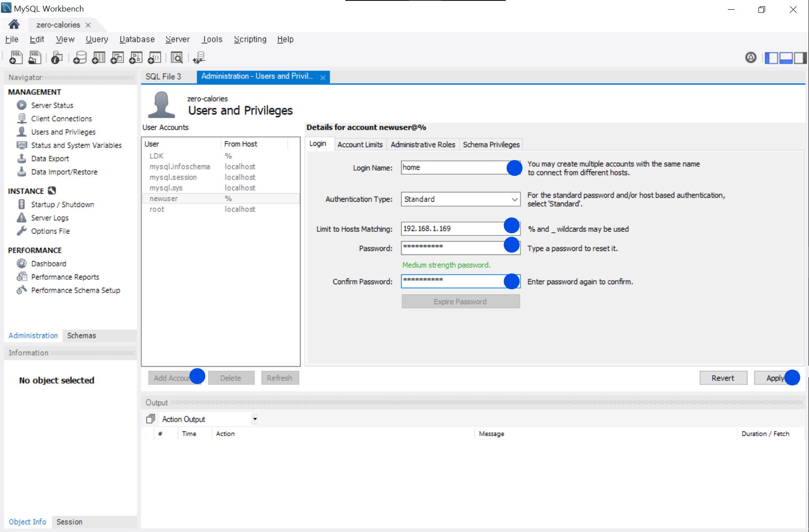Open Data Import/Restore

[64, 172]
